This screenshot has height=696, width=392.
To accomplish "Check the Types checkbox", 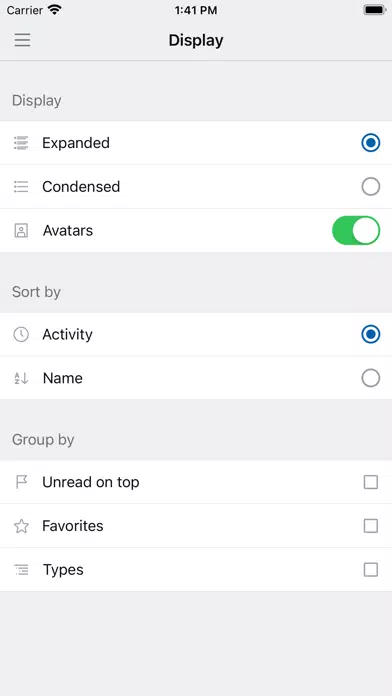I will (371, 569).
